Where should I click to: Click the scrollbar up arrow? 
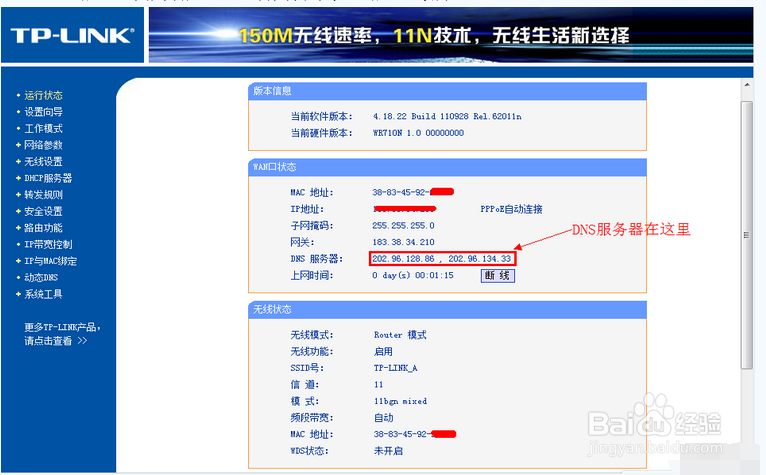pyautogui.click(x=747, y=85)
